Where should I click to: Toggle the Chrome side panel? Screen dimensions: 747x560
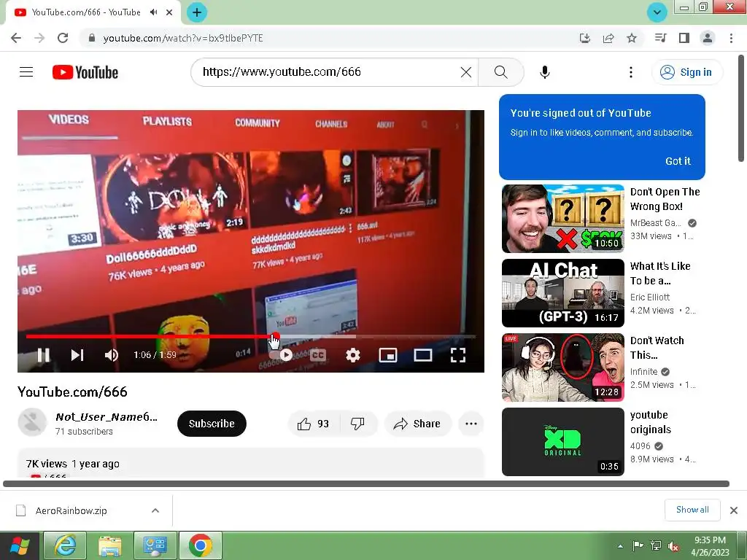click(684, 38)
